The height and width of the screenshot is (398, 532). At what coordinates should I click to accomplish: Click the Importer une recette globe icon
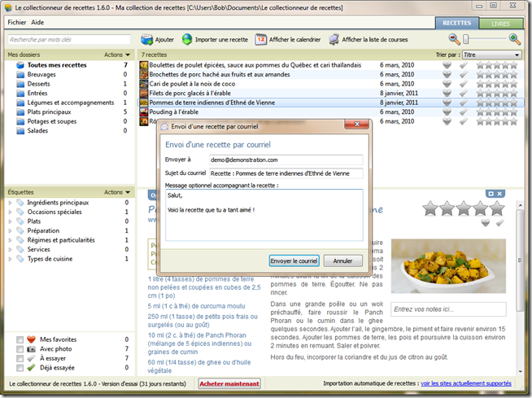[188, 39]
